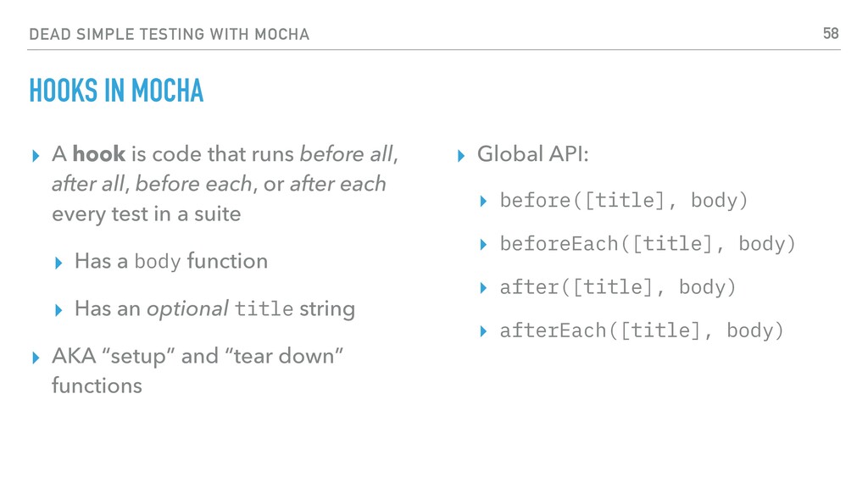This screenshot has width=868, height=488.
Task: Click the slide number 58
Action: coord(831,34)
